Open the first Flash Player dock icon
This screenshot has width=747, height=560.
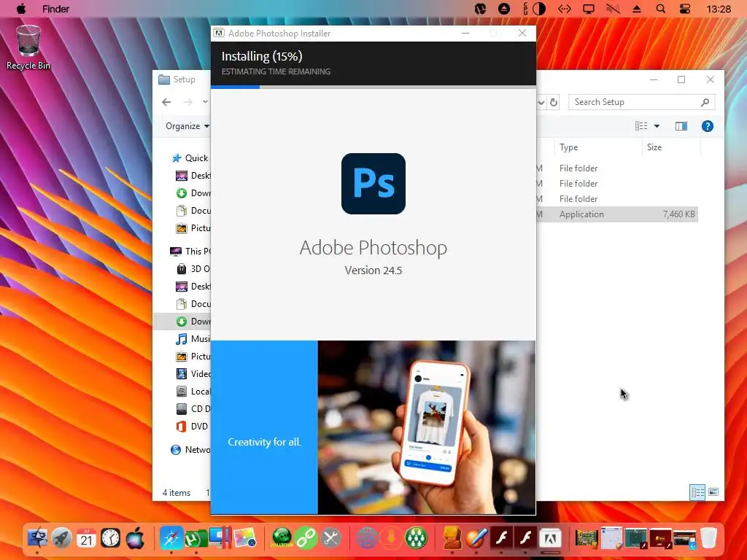(x=501, y=538)
